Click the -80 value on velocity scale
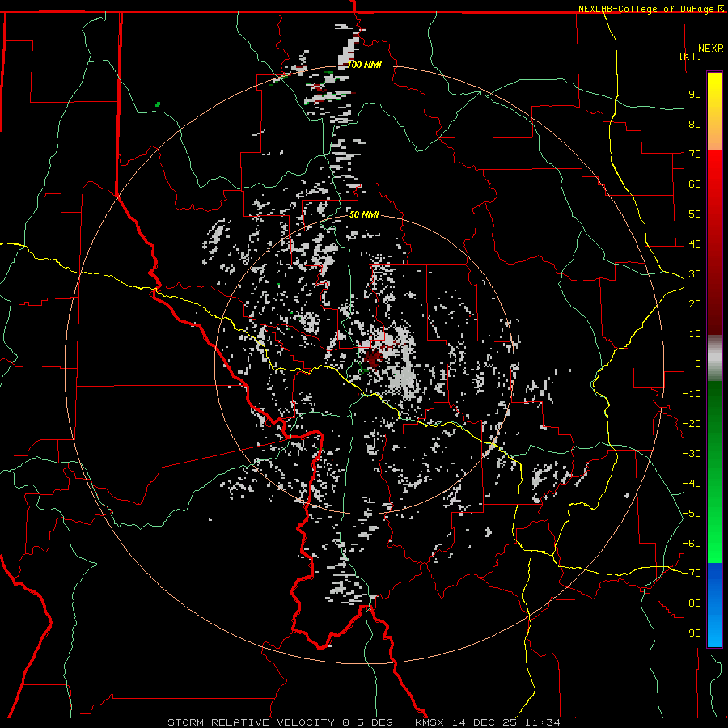 click(x=692, y=603)
